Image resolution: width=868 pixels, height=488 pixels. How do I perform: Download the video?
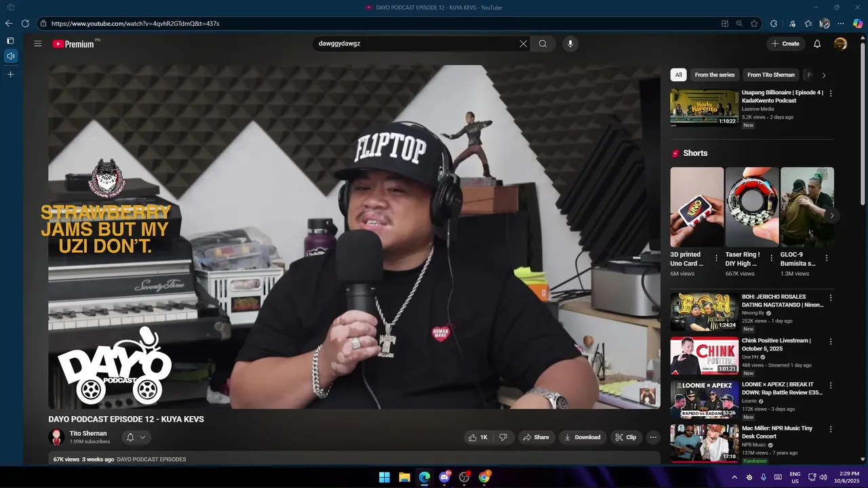582,437
